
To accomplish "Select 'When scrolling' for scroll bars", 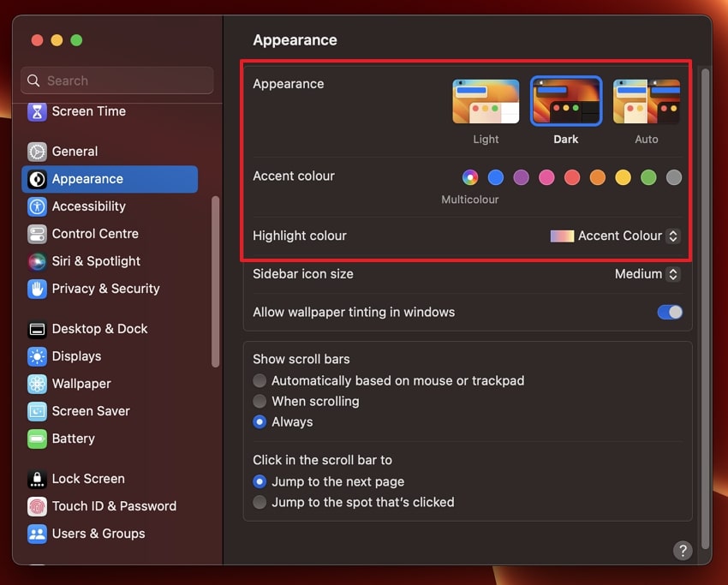I will 260,401.
